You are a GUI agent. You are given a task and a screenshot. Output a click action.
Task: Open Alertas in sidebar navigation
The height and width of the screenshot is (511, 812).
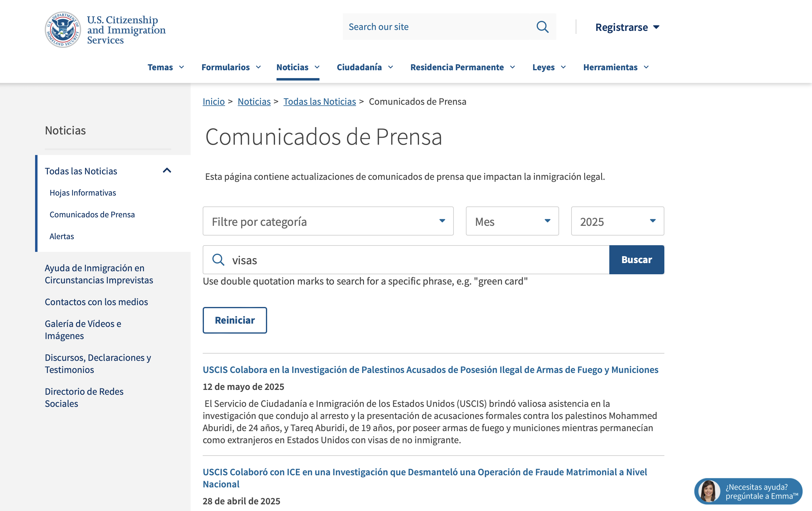coord(62,236)
